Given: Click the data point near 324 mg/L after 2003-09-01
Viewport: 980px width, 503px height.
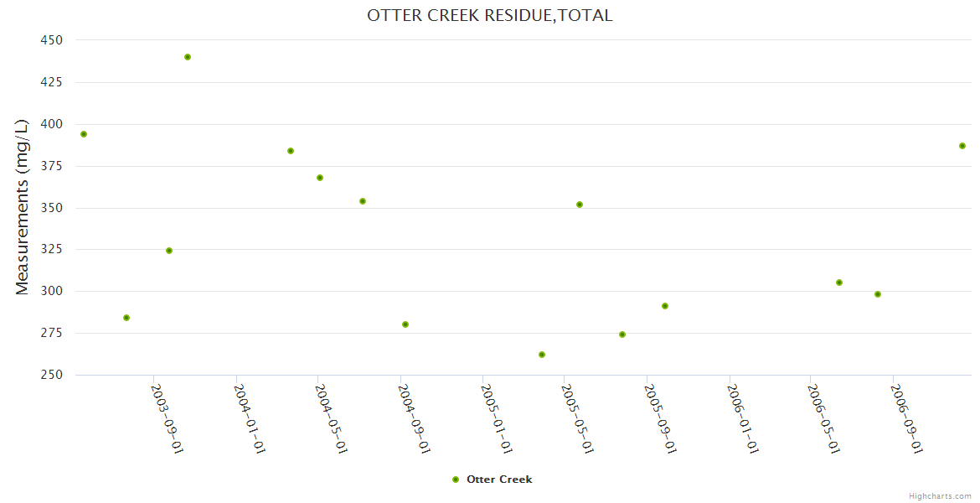Looking at the screenshot, I should tap(169, 251).
